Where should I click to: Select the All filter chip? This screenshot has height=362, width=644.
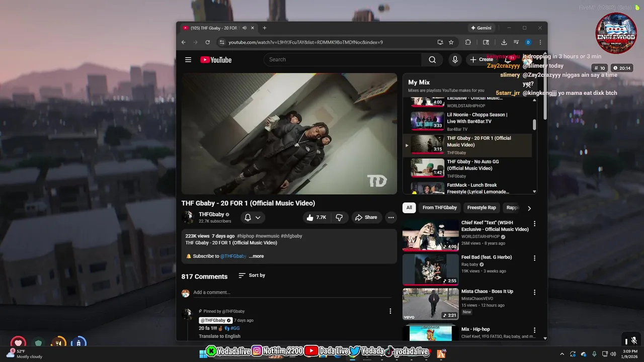pyautogui.click(x=409, y=208)
